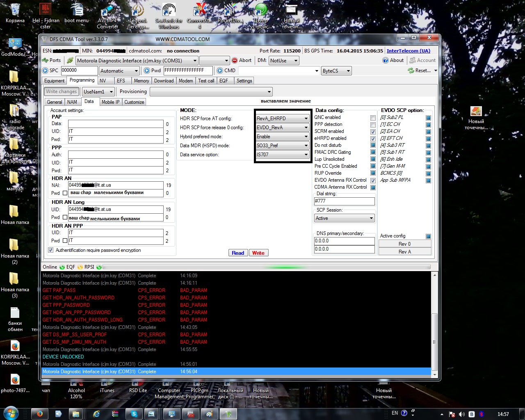Switch to the NV tab
Screen dimensions: 525x420
click(103, 81)
